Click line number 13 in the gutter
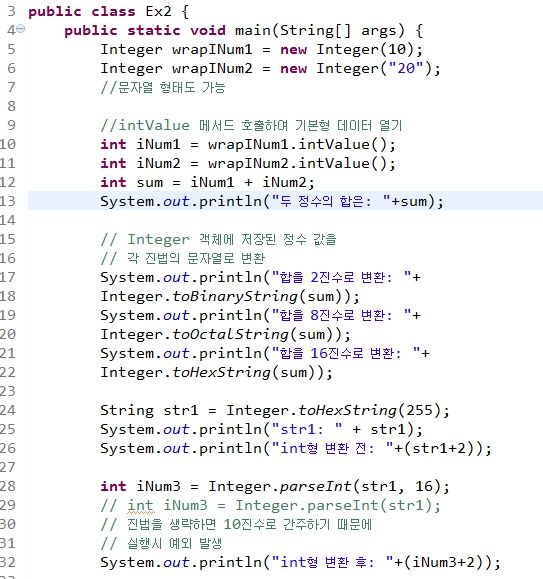This screenshot has width=543, height=579. (x=8, y=202)
